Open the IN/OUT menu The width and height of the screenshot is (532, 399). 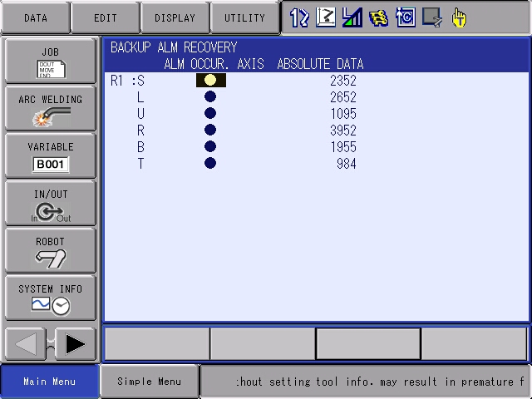(51, 204)
